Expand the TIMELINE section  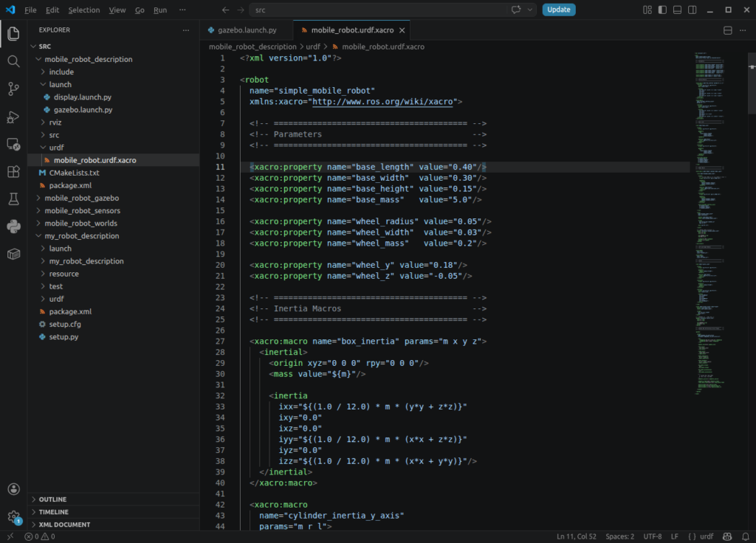(113, 512)
